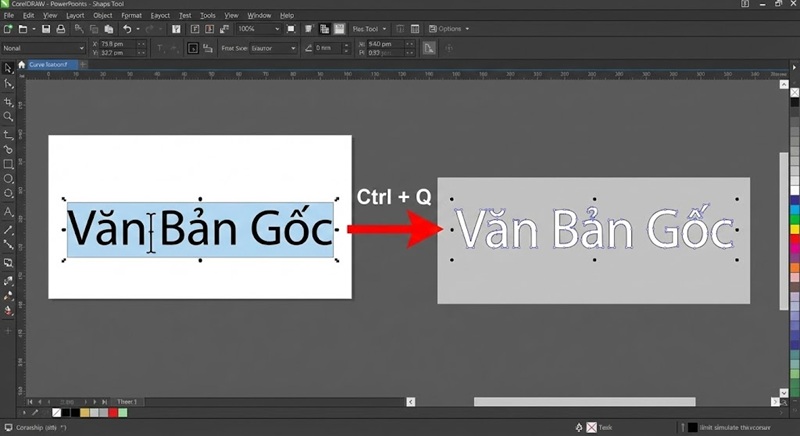Click the full-screen preview icon
The height and width of the screenshot is (436, 800).
(291, 29)
